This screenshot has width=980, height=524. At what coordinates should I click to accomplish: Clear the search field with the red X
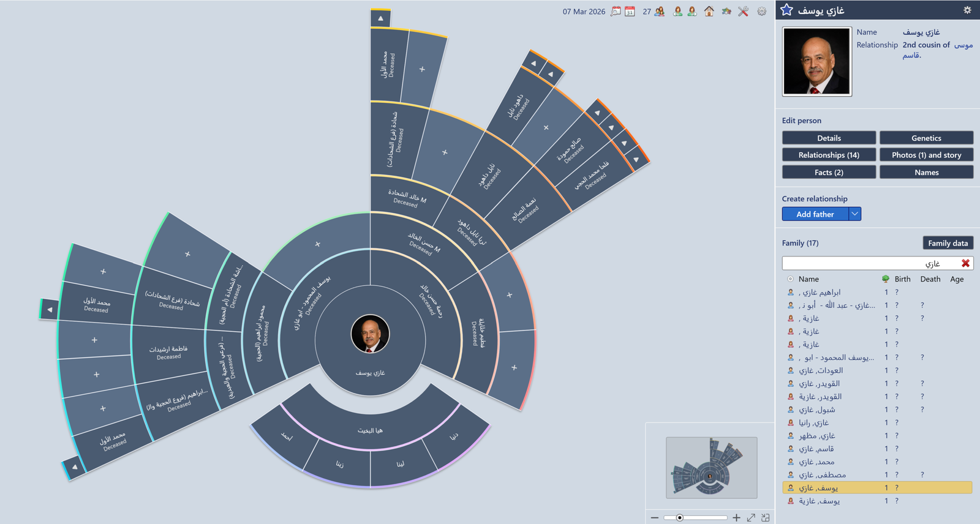[965, 263]
